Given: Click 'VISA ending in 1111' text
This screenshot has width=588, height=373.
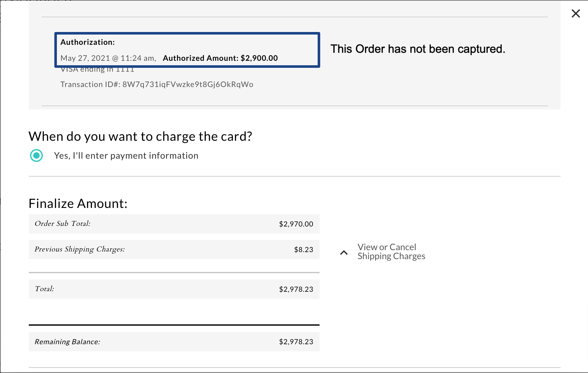Looking at the screenshot, I should click(97, 68).
